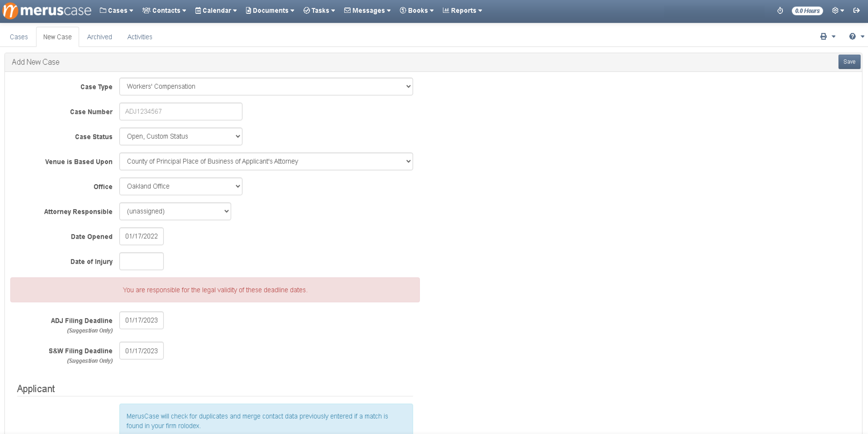
Task: Open the Calendar menu
Action: (216, 10)
